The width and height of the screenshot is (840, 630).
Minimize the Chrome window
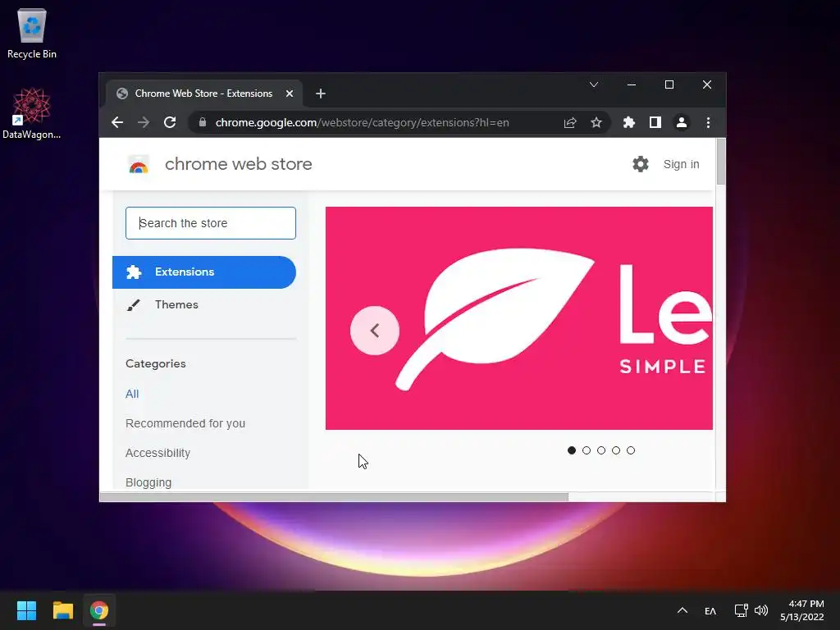632,84
